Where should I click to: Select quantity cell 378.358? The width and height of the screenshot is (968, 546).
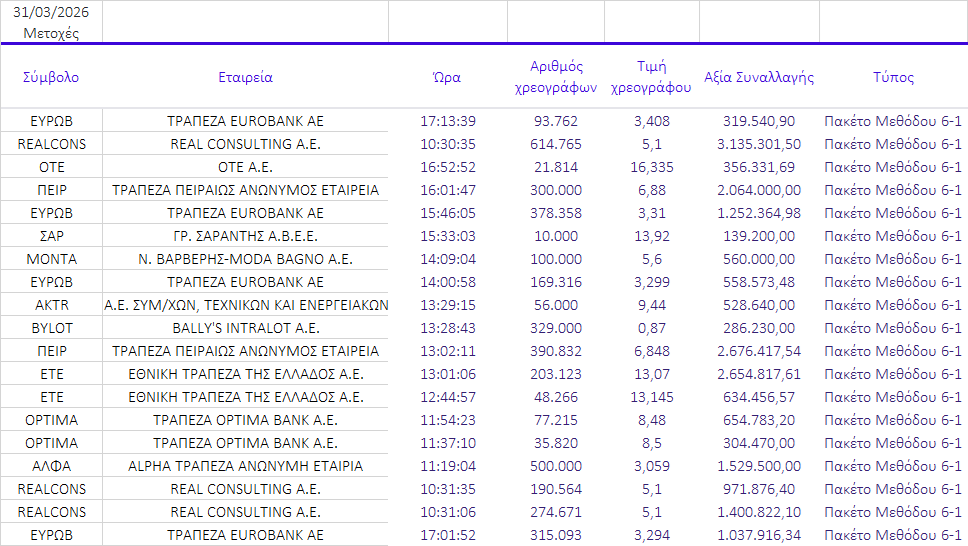click(556, 213)
